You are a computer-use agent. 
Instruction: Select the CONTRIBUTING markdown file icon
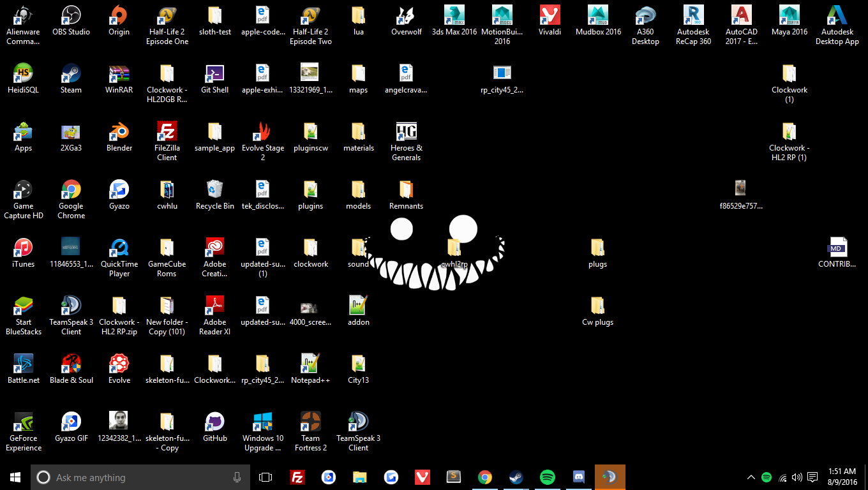point(837,253)
